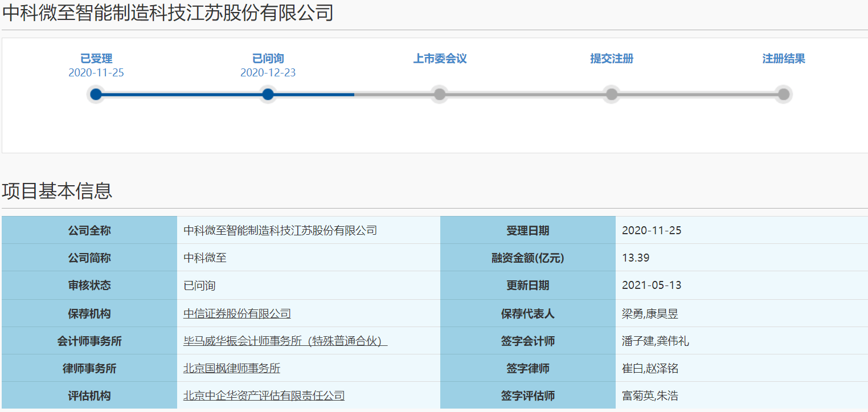Click the 已问询 stage label text

[x=268, y=59]
